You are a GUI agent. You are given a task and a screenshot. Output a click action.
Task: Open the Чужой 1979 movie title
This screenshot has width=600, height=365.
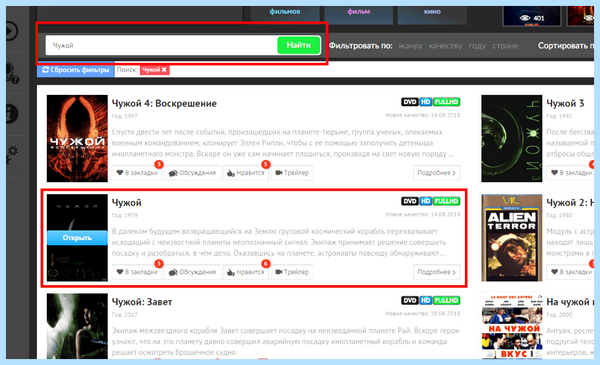(127, 203)
